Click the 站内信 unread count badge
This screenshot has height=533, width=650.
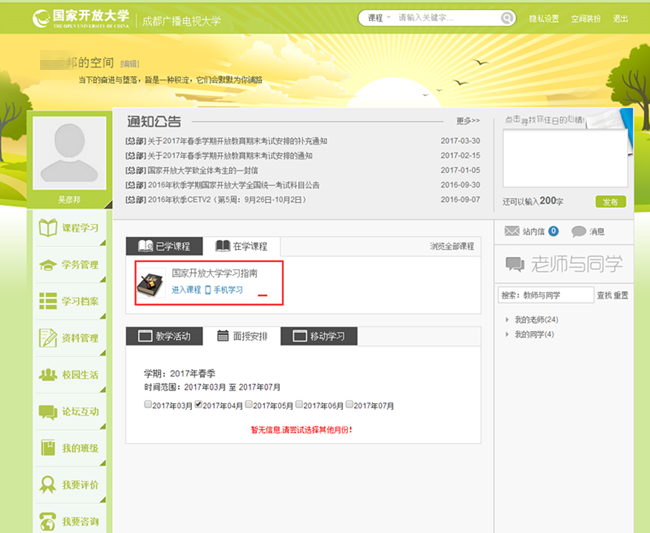click(x=553, y=231)
